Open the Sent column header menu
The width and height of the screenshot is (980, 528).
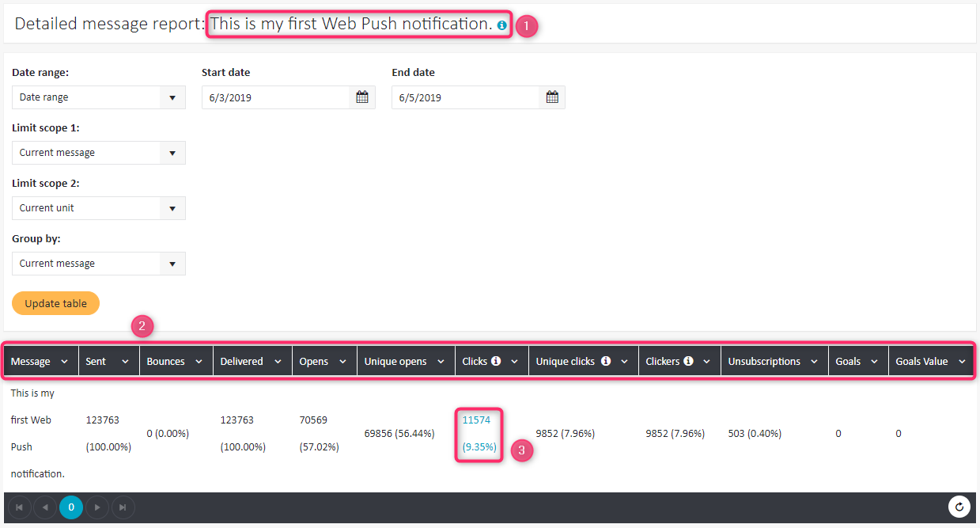click(x=125, y=362)
